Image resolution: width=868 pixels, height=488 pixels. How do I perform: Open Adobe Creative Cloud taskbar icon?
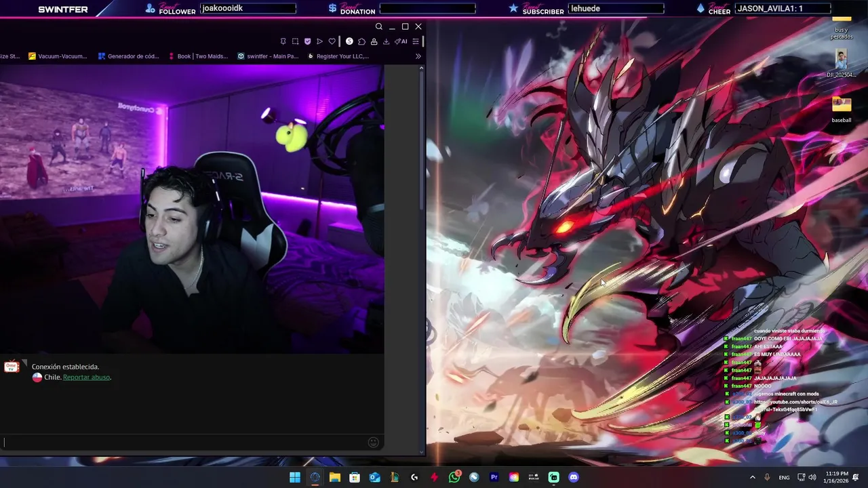click(x=514, y=477)
